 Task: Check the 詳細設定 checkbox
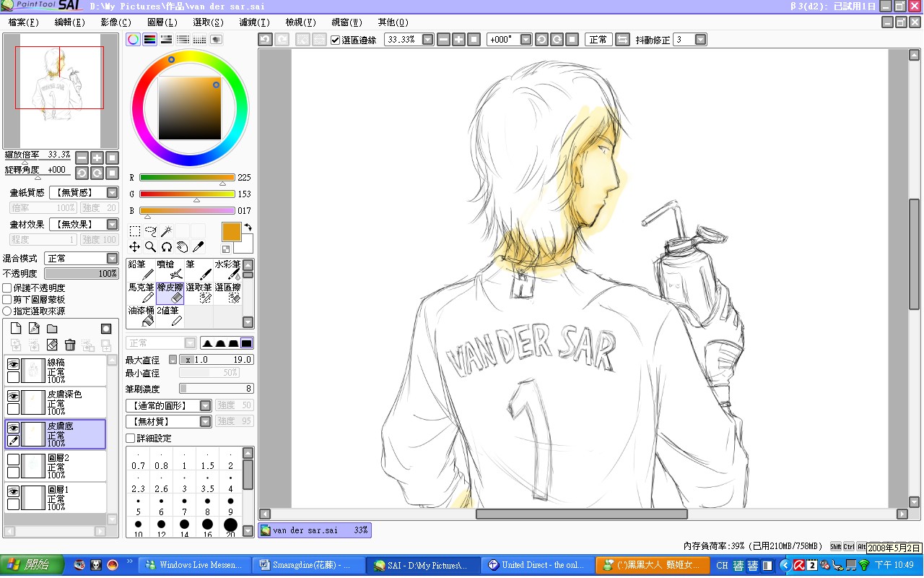pos(131,439)
